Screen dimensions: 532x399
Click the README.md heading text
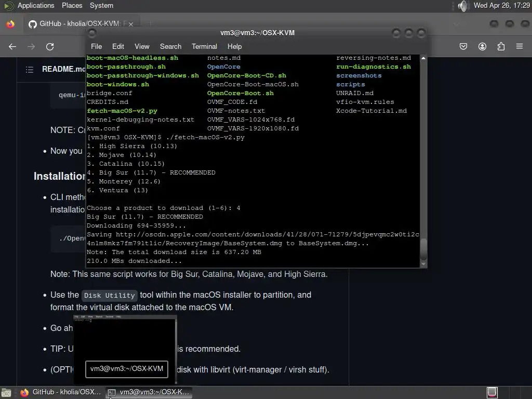pos(63,69)
